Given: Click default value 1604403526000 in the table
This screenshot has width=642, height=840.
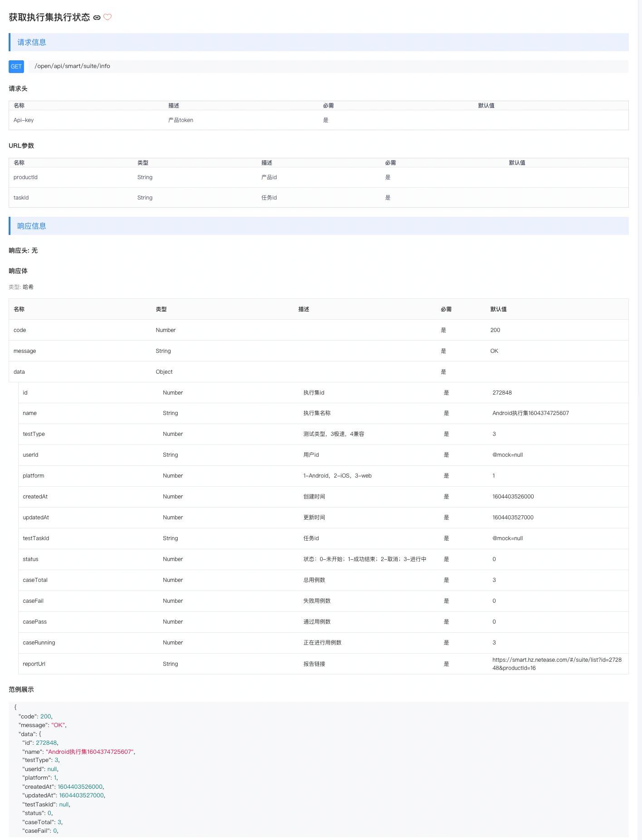Looking at the screenshot, I should click(513, 497).
